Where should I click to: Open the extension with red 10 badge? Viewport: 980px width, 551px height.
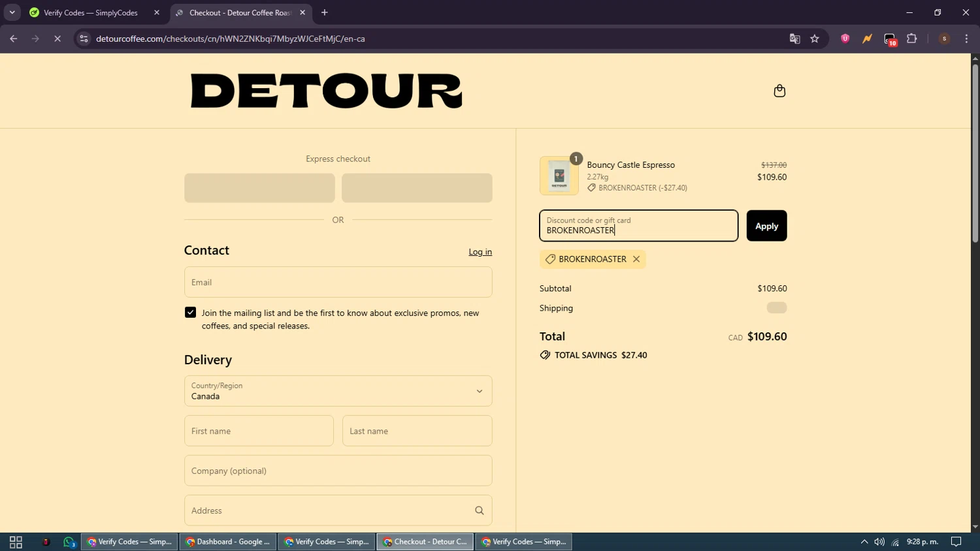coord(890,39)
